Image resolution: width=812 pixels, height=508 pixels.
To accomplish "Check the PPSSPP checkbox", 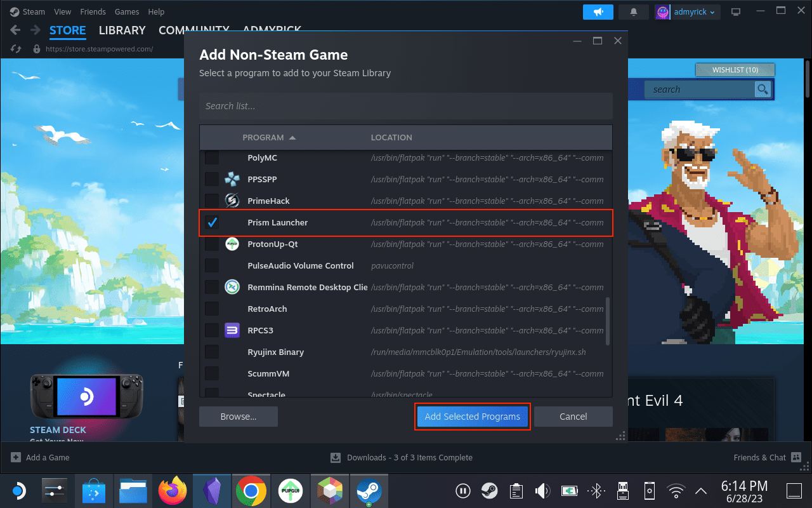I will (x=212, y=179).
